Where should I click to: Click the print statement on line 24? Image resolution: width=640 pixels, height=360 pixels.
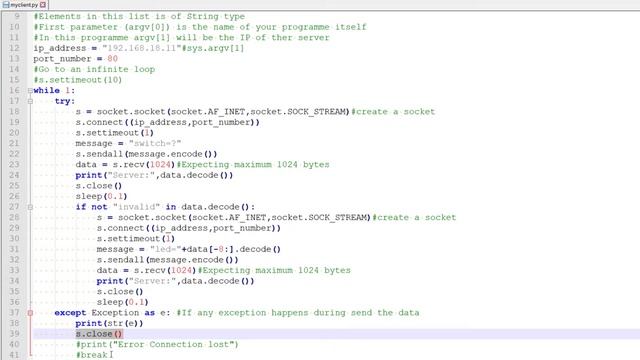(x=154, y=176)
